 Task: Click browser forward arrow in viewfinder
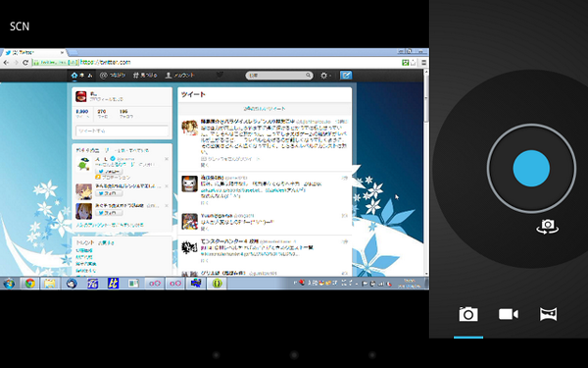click(x=16, y=63)
